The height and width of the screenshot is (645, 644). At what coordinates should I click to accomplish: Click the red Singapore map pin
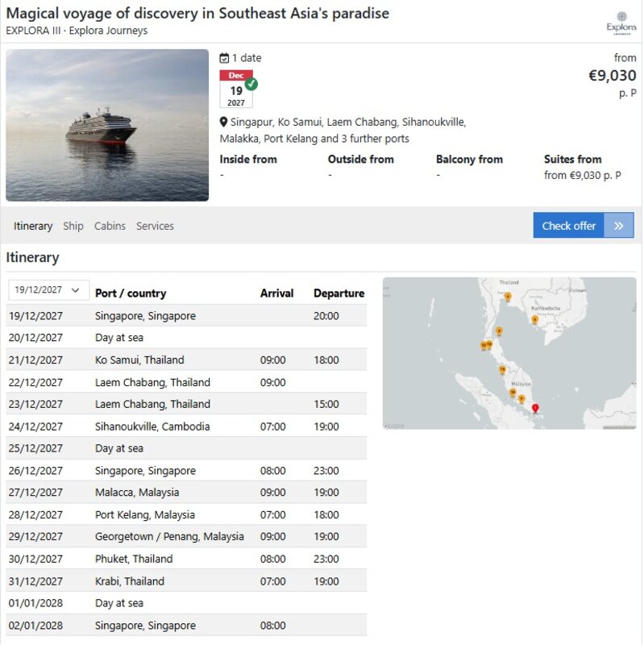tap(535, 408)
